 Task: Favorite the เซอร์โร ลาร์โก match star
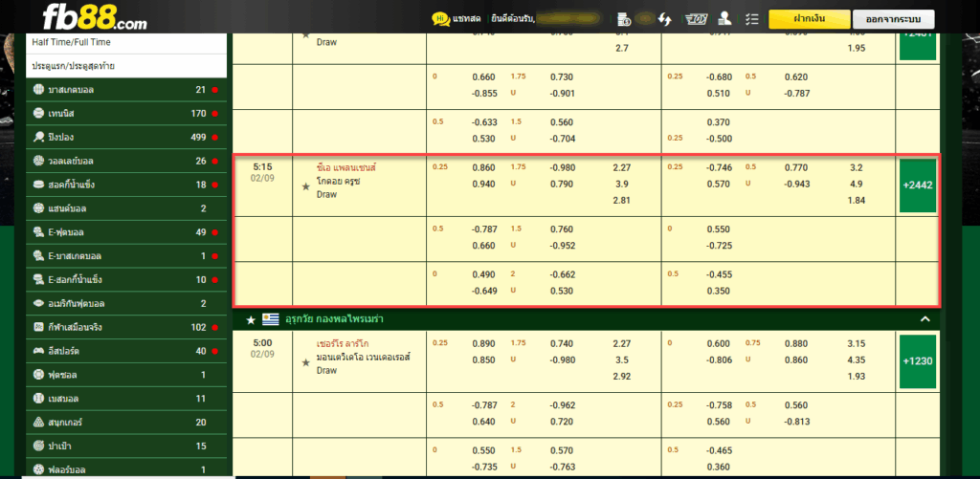coord(305,362)
